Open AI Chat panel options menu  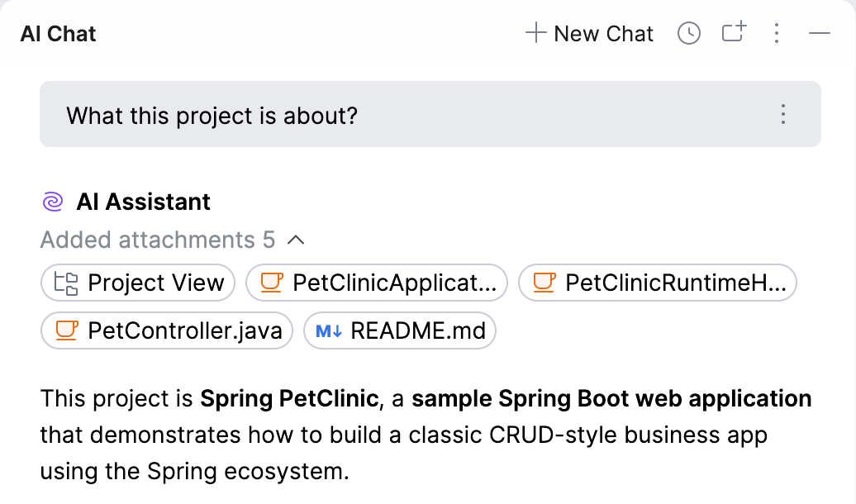point(777,34)
